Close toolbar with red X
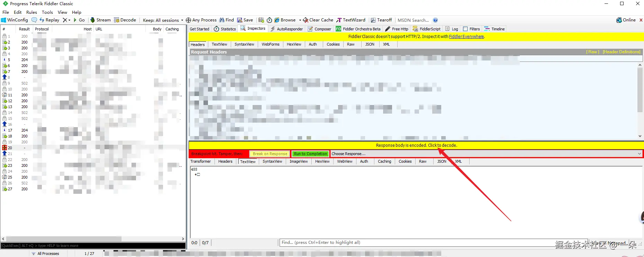The height and width of the screenshot is (257, 644). click(x=641, y=20)
